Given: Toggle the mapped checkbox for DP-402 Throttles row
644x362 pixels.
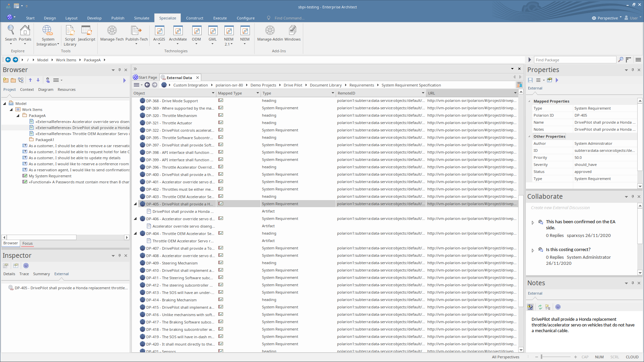Looking at the screenshot, I should click(221, 189).
